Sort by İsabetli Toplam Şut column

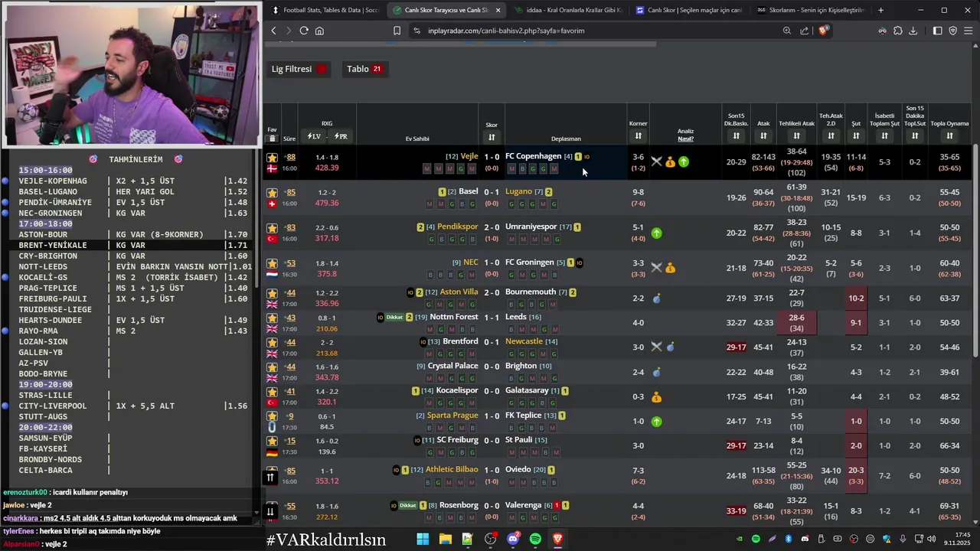point(884,136)
